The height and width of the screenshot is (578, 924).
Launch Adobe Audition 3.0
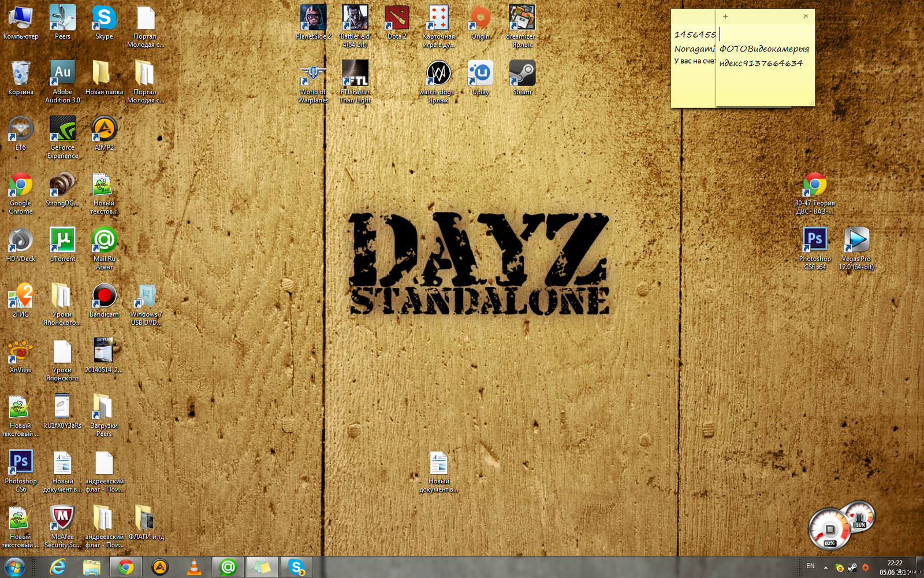click(x=62, y=82)
